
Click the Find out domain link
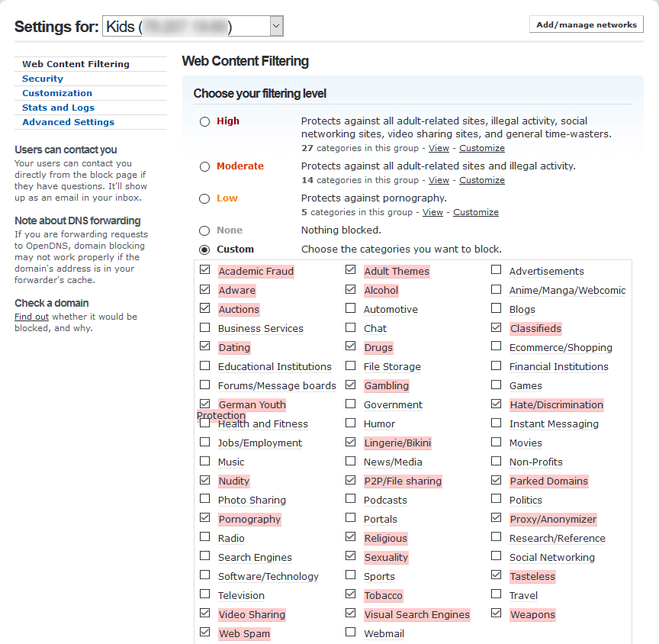31,317
